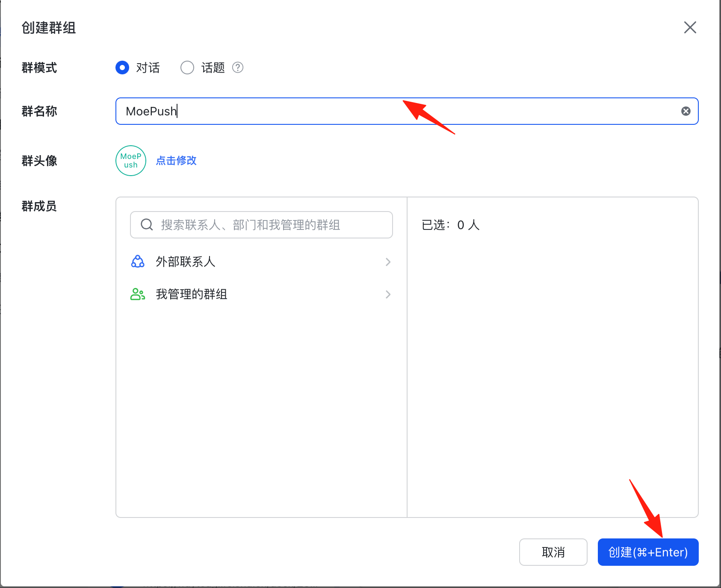Image resolution: width=721 pixels, height=588 pixels.
Task: Click the MoePush group avatar thumbnail
Action: click(x=131, y=161)
